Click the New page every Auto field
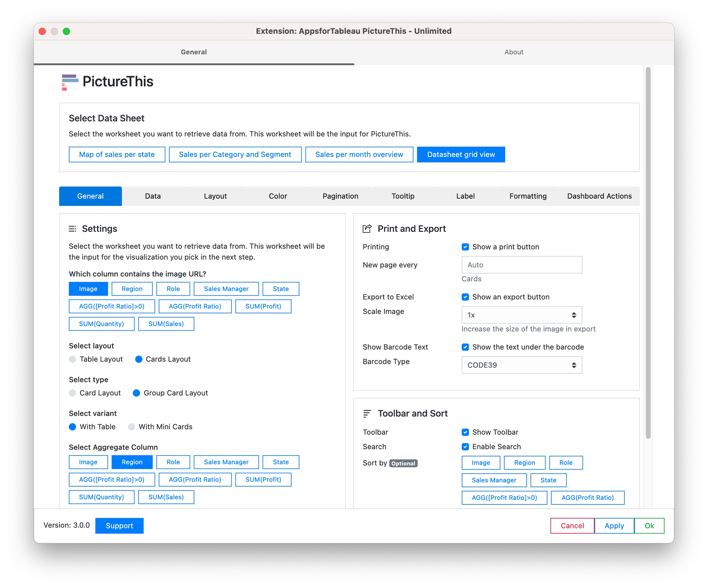The height and width of the screenshot is (588, 708). [521, 265]
